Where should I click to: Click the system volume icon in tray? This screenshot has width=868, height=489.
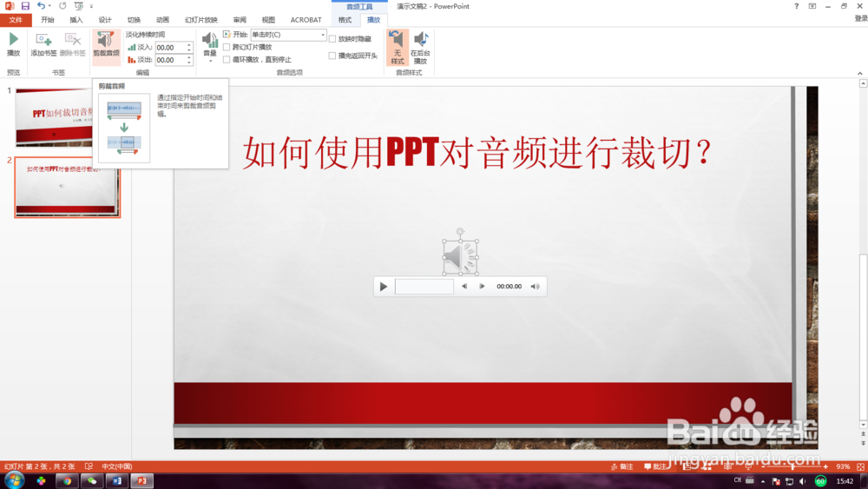click(x=803, y=480)
